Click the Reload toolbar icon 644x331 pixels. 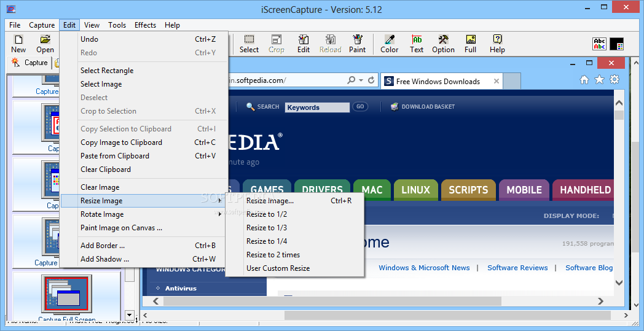pyautogui.click(x=331, y=44)
